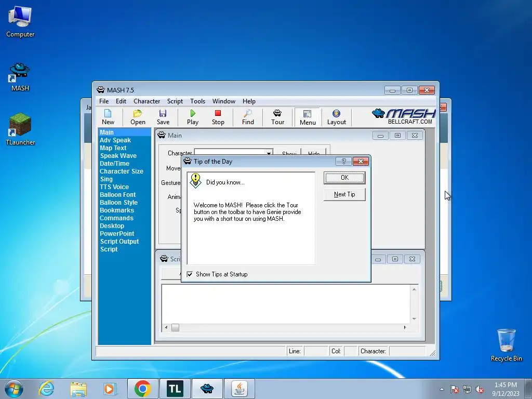Click the horizontal scrollbar thumb in script editor
This screenshot has width=532, height=399.
[x=175, y=327]
